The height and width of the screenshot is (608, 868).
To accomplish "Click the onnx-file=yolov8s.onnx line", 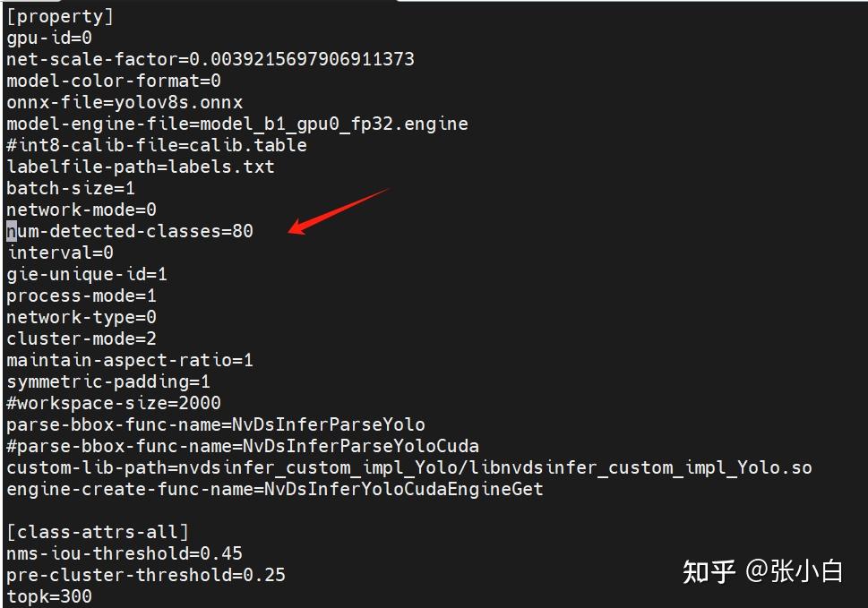I will tap(125, 102).
